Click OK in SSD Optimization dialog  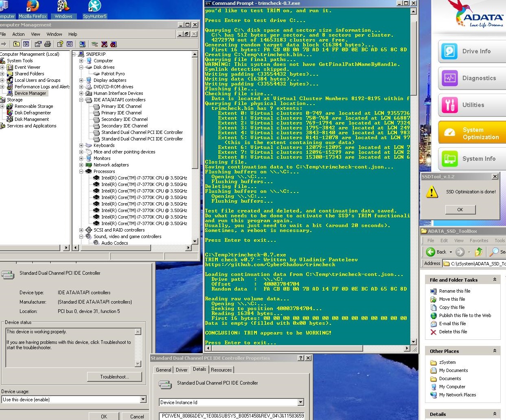click(x=460, y=210)
